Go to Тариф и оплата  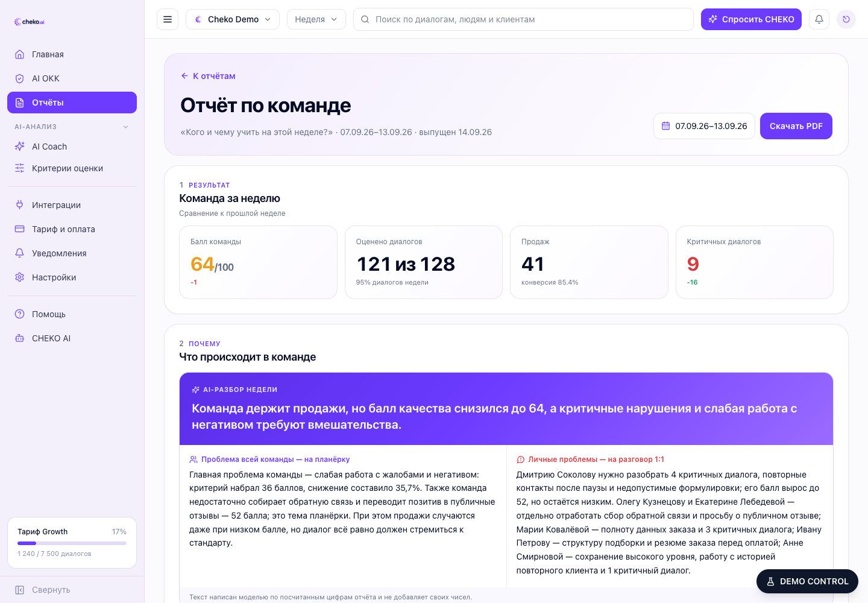tap(72, 229)
